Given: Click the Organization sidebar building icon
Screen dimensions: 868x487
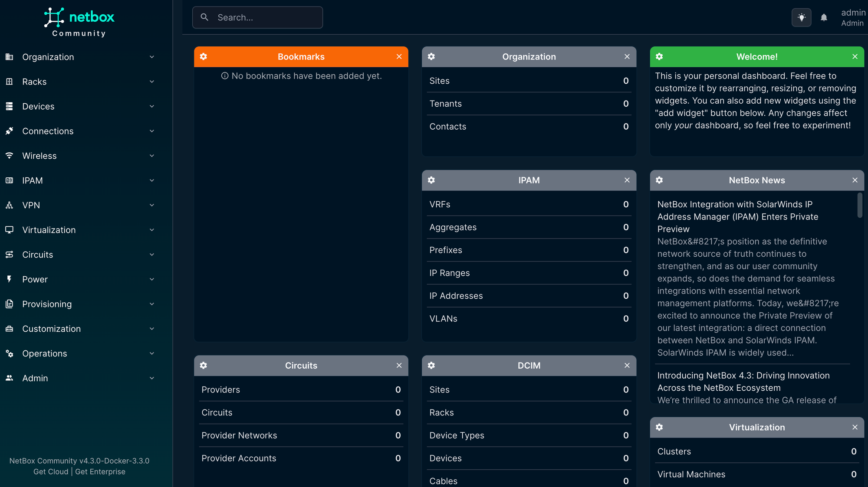Looking at the screenshot, I should point(9,57).
